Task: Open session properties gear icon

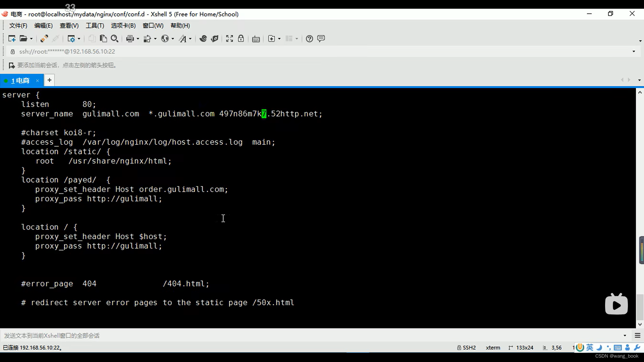Action: coord(71,39)
